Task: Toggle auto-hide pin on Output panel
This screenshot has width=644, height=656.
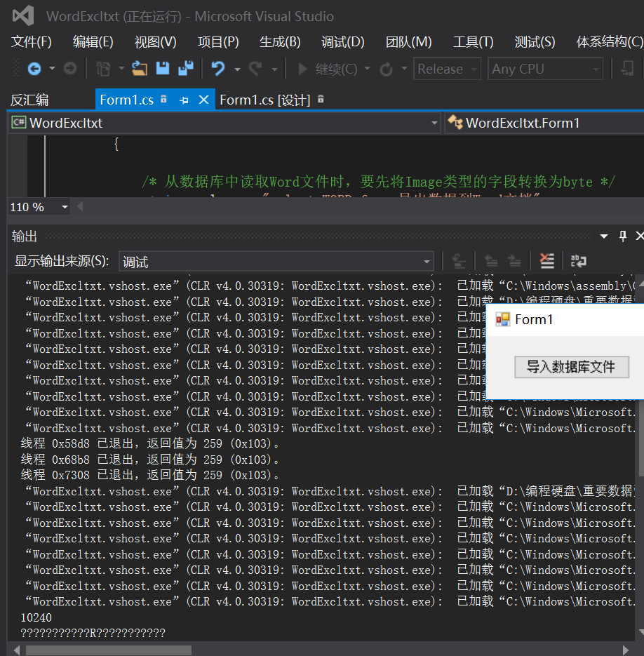Action: [623, 236]
